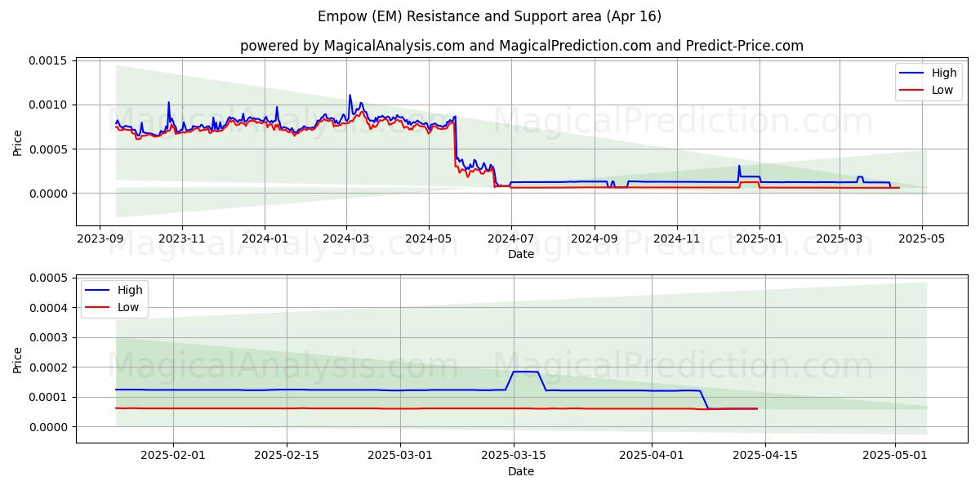Click the '2025-03' tick label on the top chart
The image size is (980, 490).
point(840,238)
